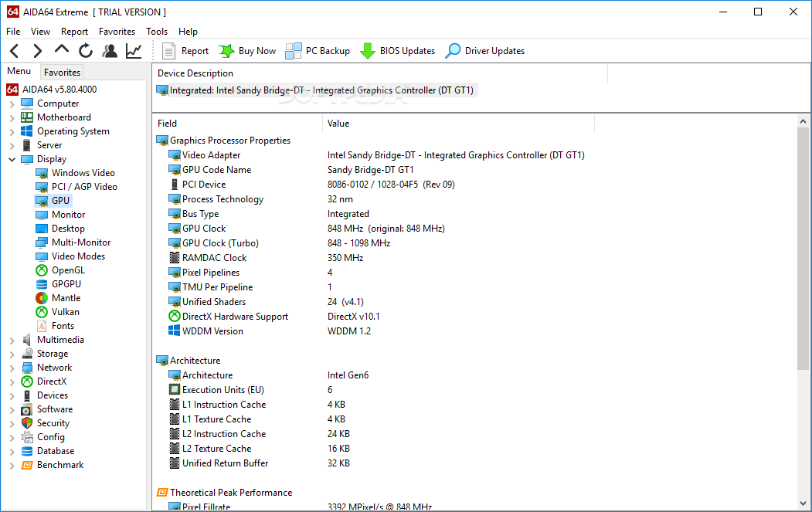Image resolution: width=812 pixels, height=512 pixels.
Task: Select the Unified Return Buffer row
Action: pos(259,463)
